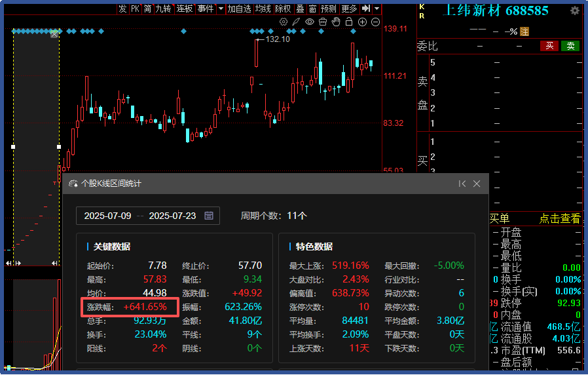
Task: Toggle the eye visibility icon above chart
Action: (310, 22)
